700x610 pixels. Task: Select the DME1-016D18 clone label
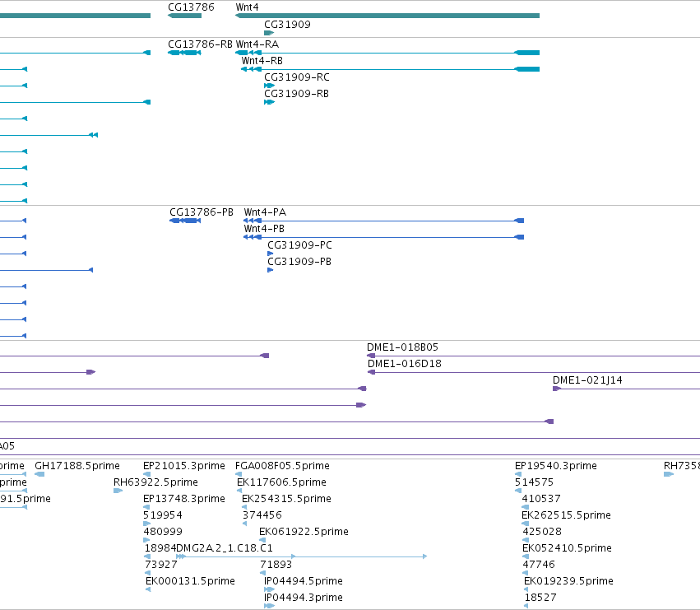(x=405, y=364)
